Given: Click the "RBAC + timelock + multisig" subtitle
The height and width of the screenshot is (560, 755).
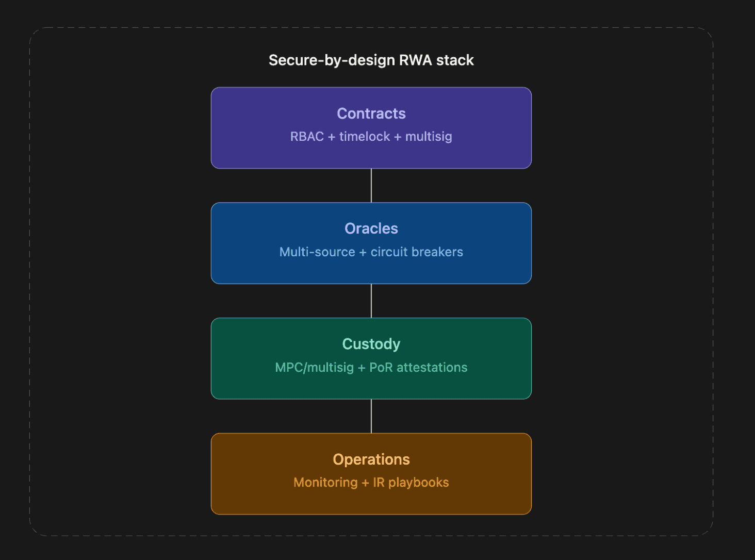Looking at the screenshot, I should pos(371,137).
